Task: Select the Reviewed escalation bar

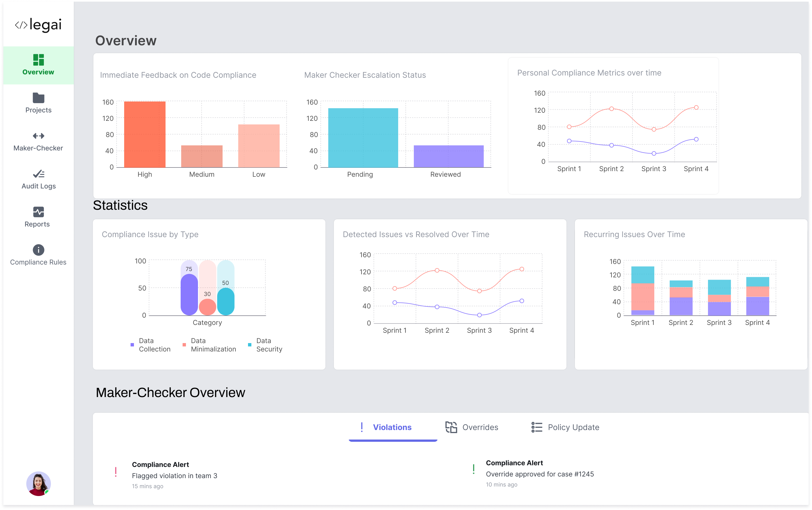Action: point(449,156)
